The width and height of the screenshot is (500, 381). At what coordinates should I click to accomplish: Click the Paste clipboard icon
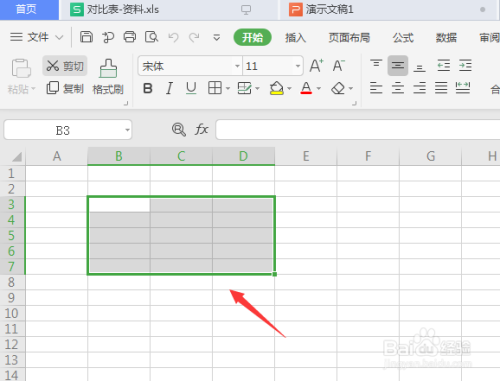(21, 69)
